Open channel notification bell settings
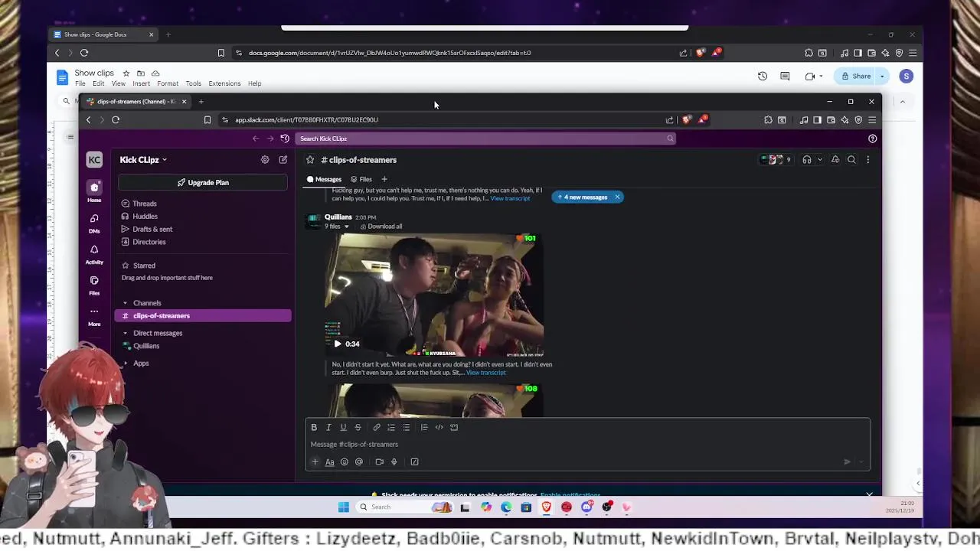The width and height of the screenshot is (980, 551). coord(835,160)
